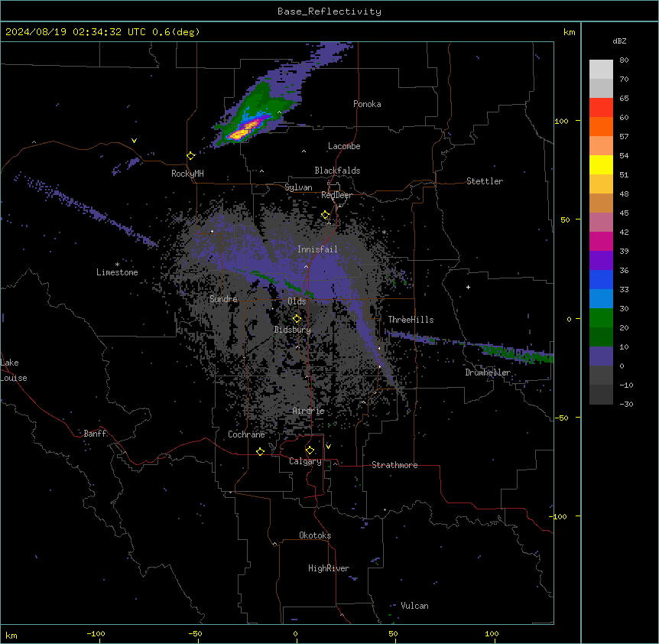Click the Stettler city label
659x644 pixels.
485,181
